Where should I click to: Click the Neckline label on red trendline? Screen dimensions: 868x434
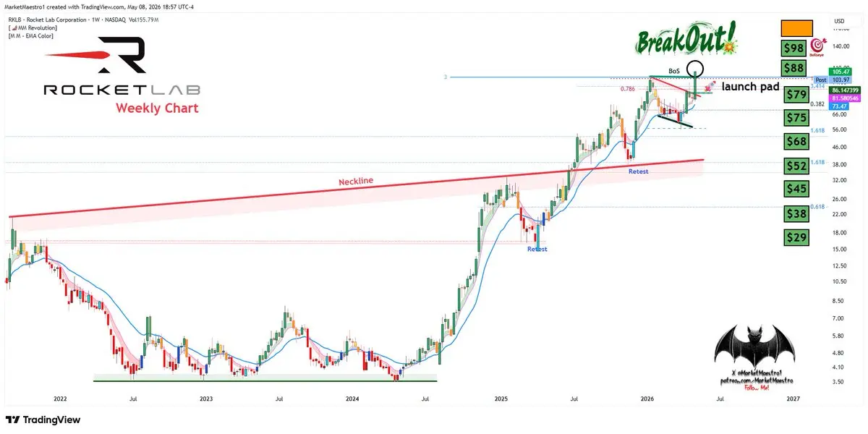pyautogui.click(x=356, y=182)
